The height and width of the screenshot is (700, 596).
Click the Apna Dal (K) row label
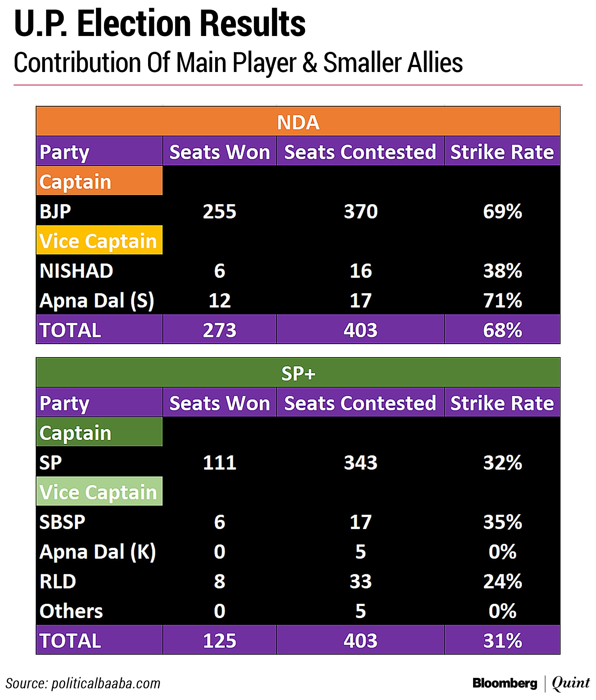click(x=97, y=551)
